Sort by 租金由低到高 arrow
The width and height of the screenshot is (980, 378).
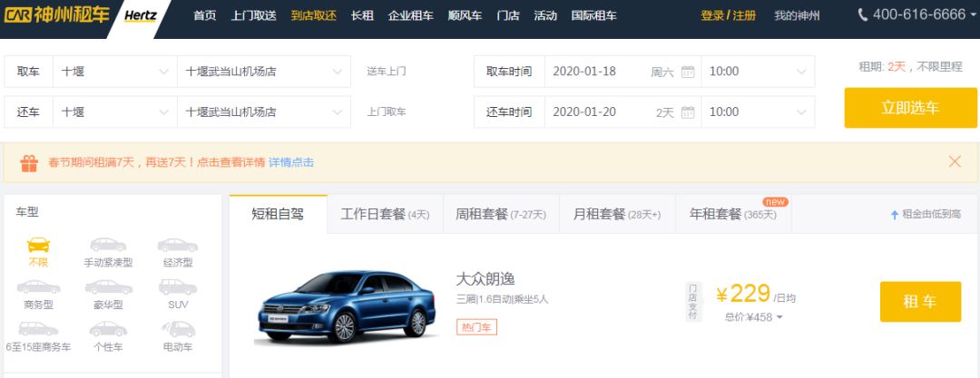[895, 214]
